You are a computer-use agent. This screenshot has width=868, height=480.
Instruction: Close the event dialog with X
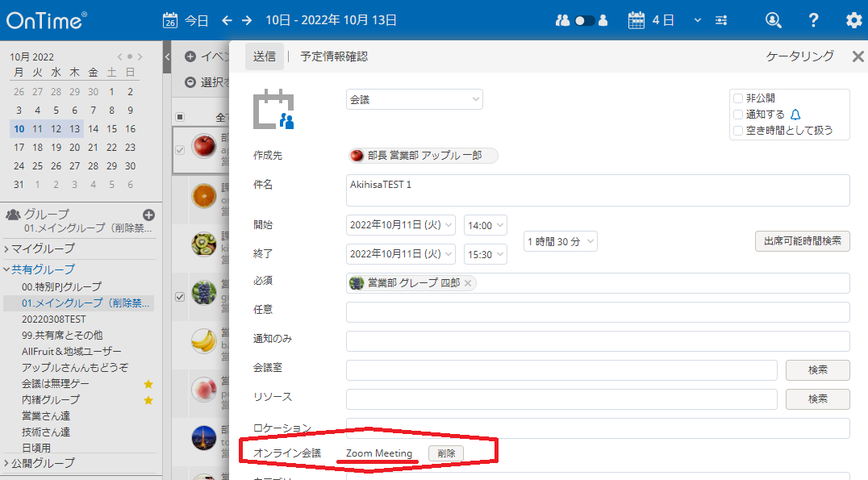tap(858, 56)
